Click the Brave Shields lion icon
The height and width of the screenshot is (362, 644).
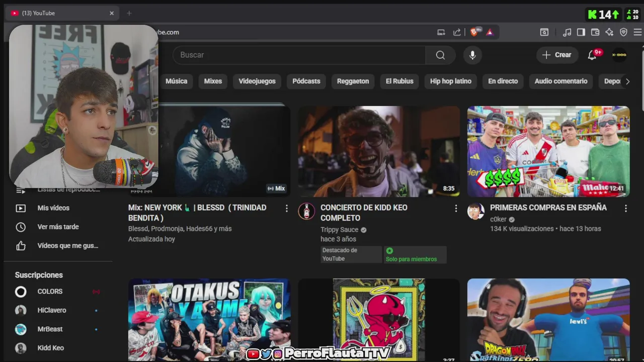coord(474,32)
